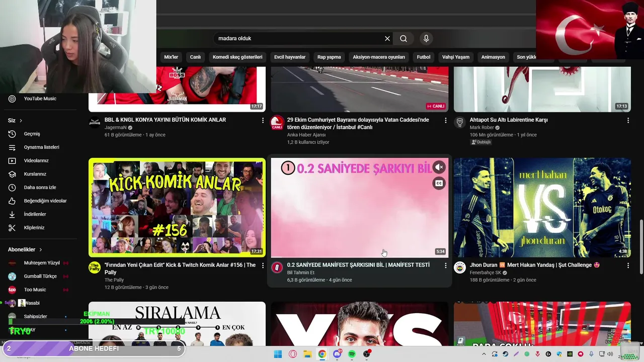
Task: Click the page vertical scrollbar thumb
Action: pyautogui.click(x=641, y=247)
